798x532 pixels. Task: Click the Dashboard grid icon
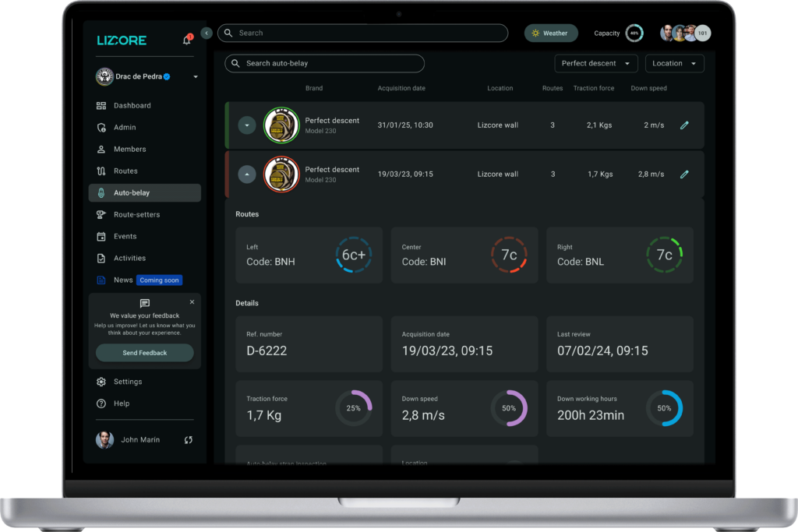click(101, 106)
